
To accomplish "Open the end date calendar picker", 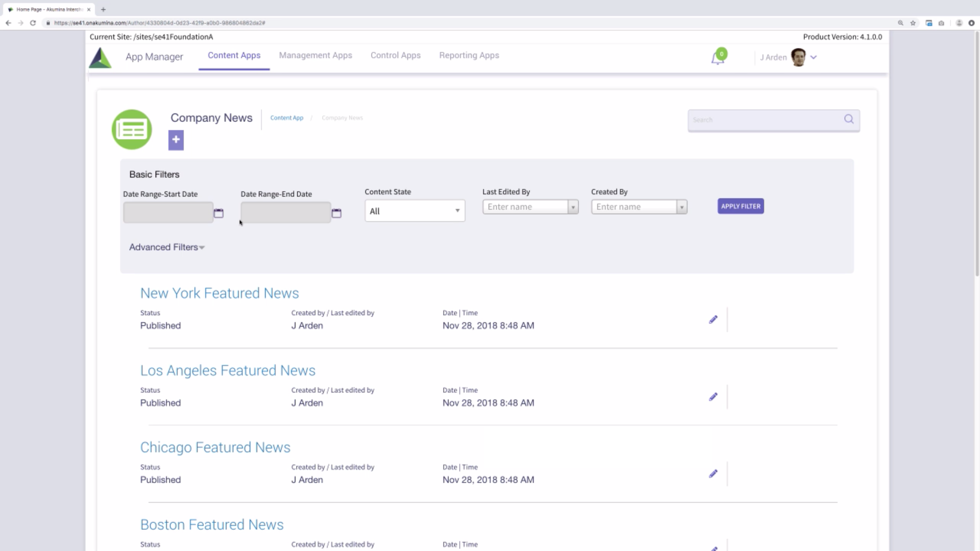I will [x=336, y=213].
